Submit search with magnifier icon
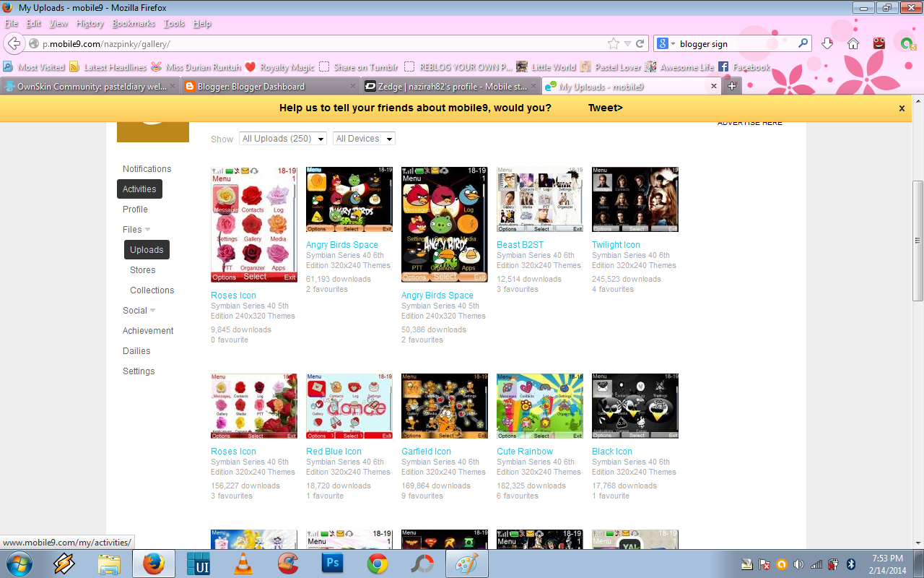The width and height of the screenshot is (924, 578). [803, 43]
